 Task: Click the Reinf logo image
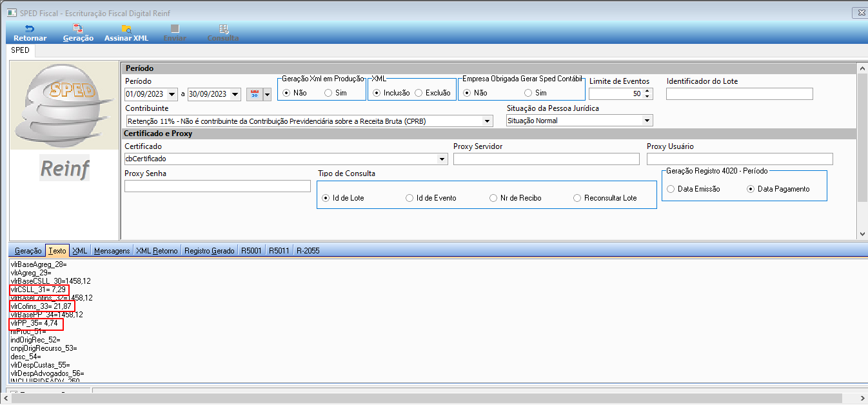[x=64, y=168]
